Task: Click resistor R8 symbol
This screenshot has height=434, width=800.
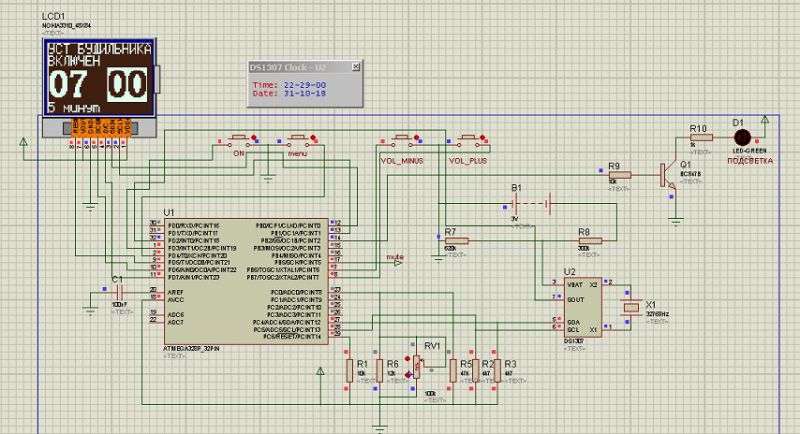Action: click(590, 241)
